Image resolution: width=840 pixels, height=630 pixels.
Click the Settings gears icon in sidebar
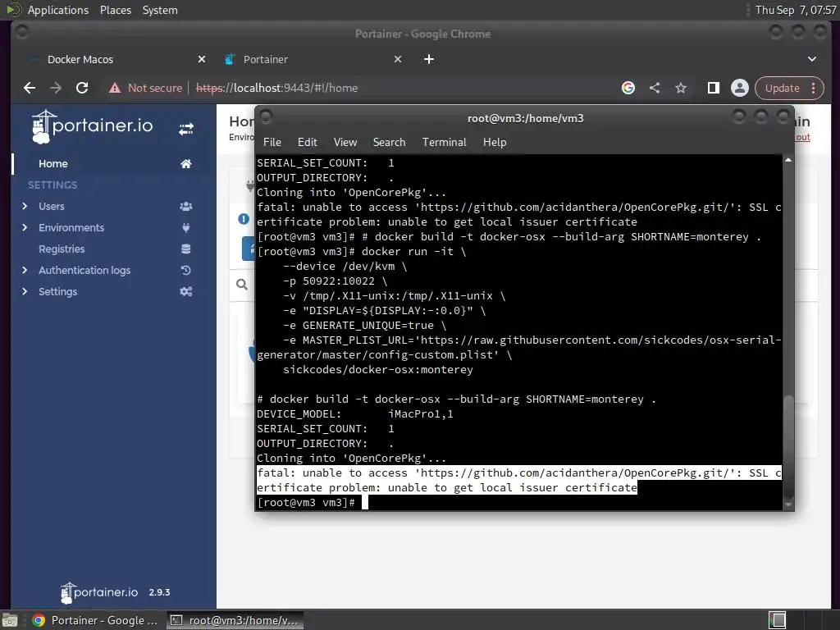coord(186,291)
